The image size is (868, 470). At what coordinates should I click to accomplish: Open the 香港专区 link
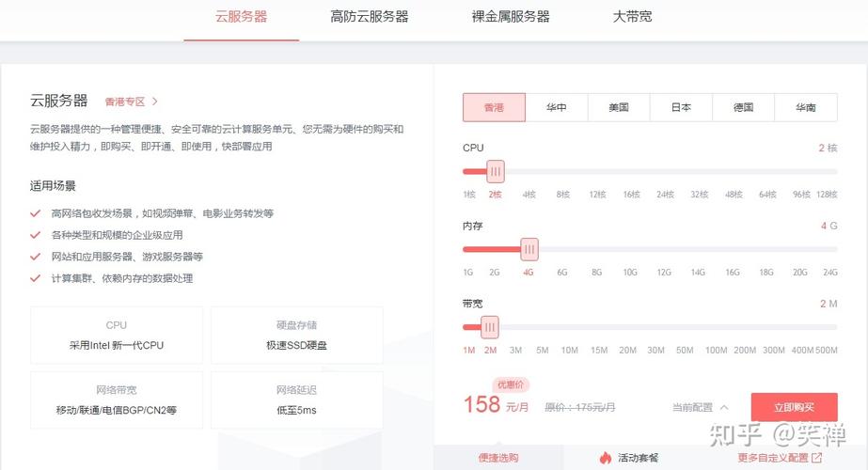125,102
